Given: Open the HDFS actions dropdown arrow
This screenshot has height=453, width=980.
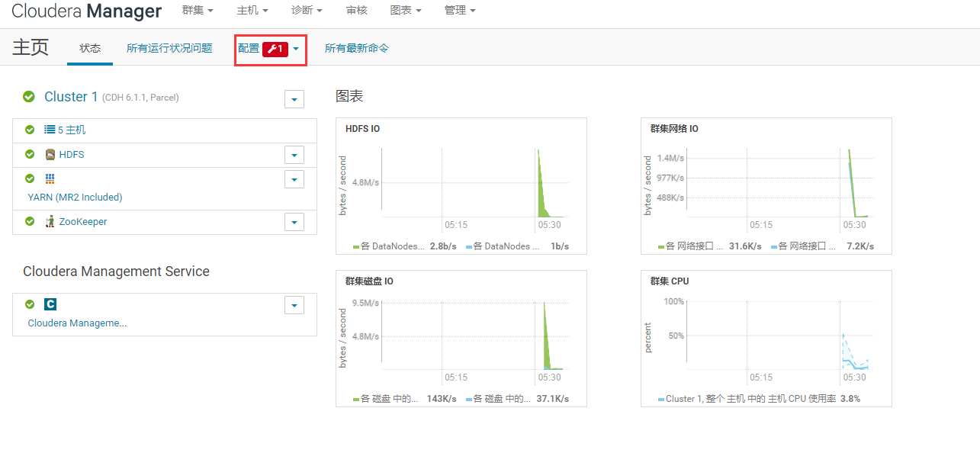Looking at the screenshot, I should coord(294,155).
